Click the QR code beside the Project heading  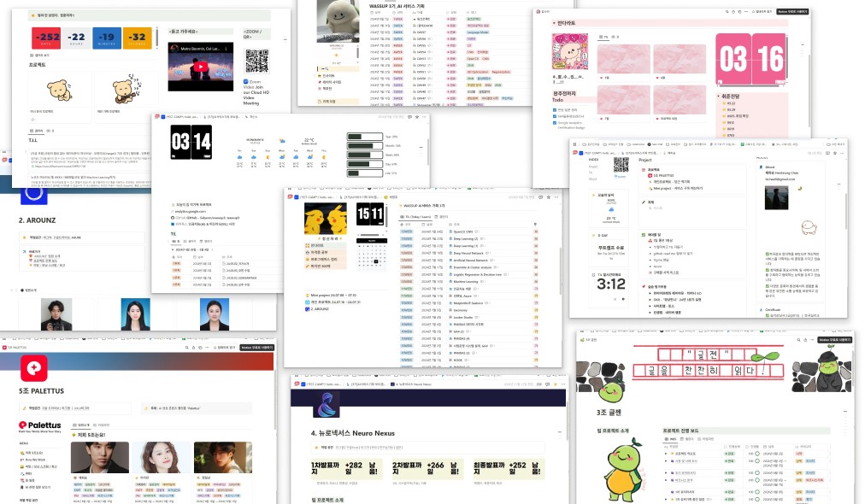(x=621, y=165)
